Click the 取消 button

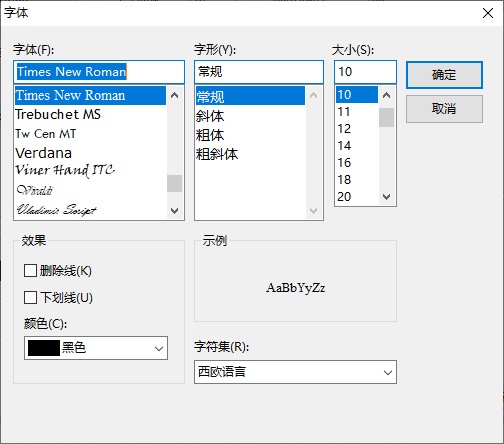444,109
